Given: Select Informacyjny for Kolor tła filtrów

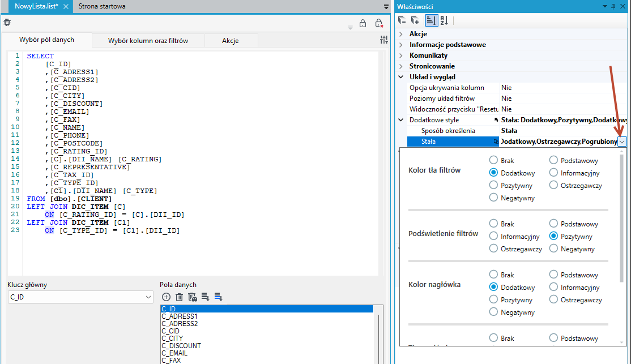Looking at the screenshot, I should [x=574, y=173].
